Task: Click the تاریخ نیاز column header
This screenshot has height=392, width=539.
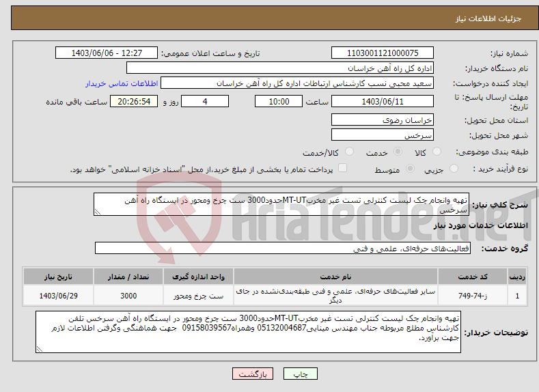Action: tap(58, 277)
